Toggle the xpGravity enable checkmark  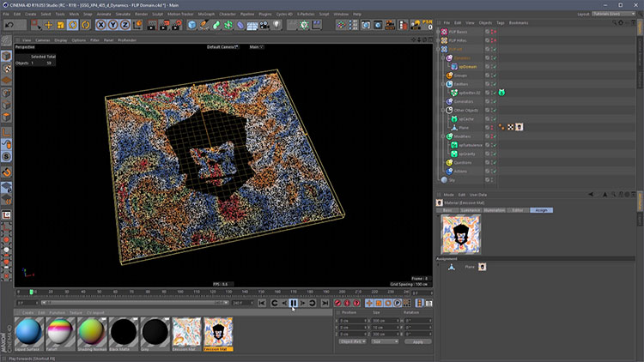coord(495,154)
